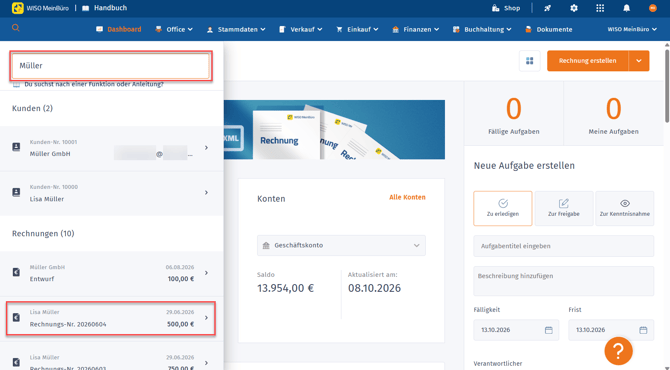
Task: Open Entwurf invoice chevron for Müller GmbH
Action: coord(206,272)
